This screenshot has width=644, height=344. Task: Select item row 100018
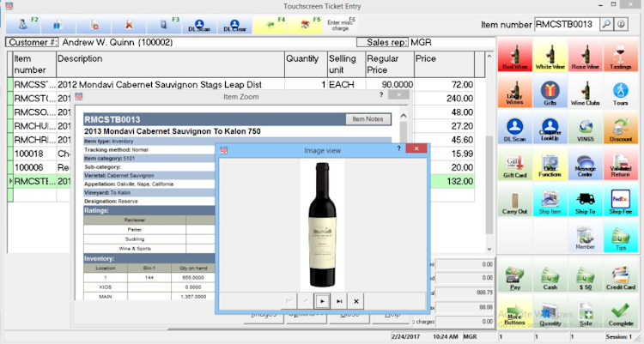(x=240, y=154)
